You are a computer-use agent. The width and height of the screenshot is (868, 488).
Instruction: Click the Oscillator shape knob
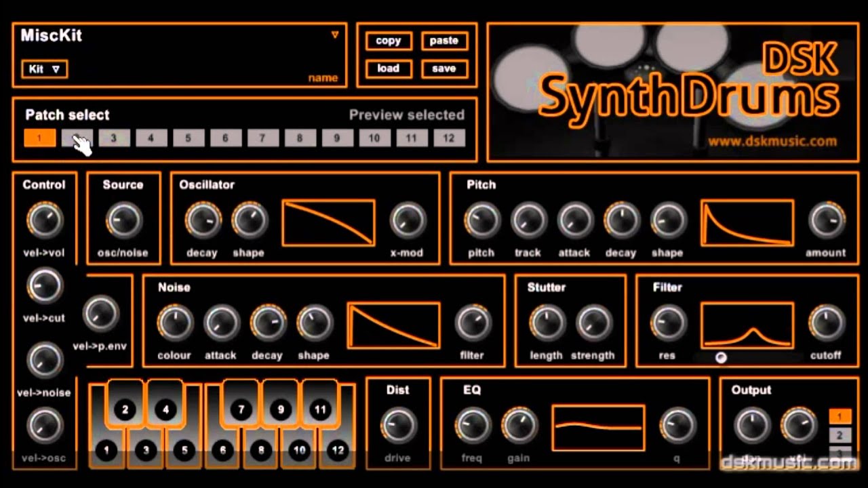249,220
